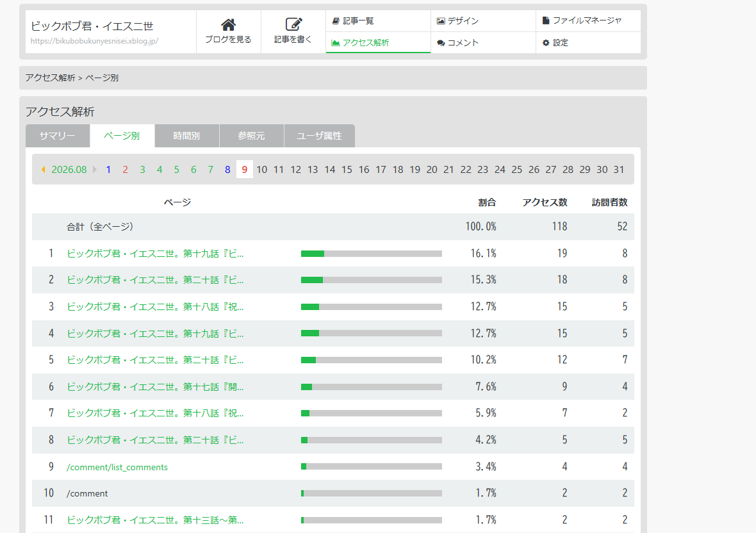
Task: Select highlighted day 9 in date bar
Action: pos(245,170)
